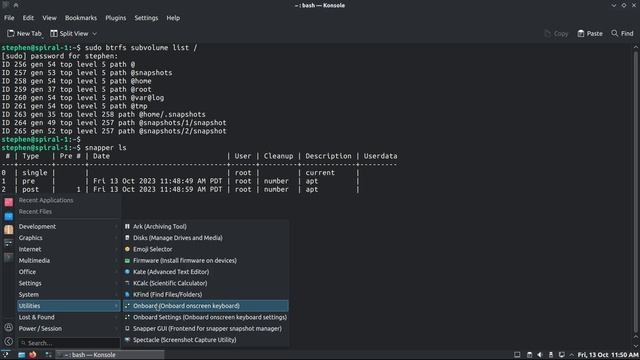Open the Split View dropdown arrow
Image resolution: width=640 pixels, height=360 pixels.
[95, 33]
